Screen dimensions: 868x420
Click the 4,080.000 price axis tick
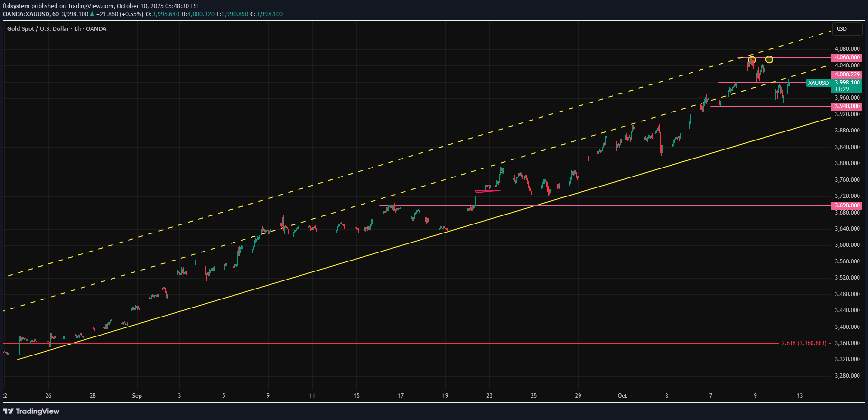847,49
